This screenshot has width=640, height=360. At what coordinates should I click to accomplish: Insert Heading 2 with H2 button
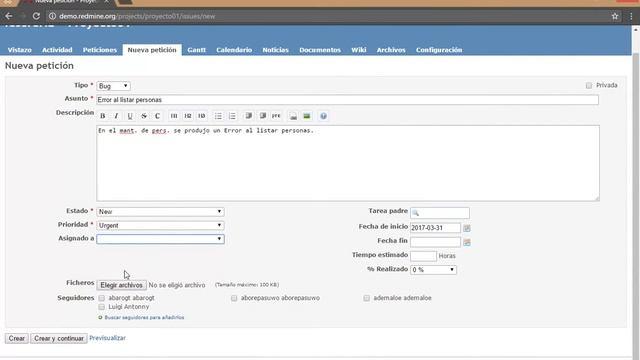(188, 116)
